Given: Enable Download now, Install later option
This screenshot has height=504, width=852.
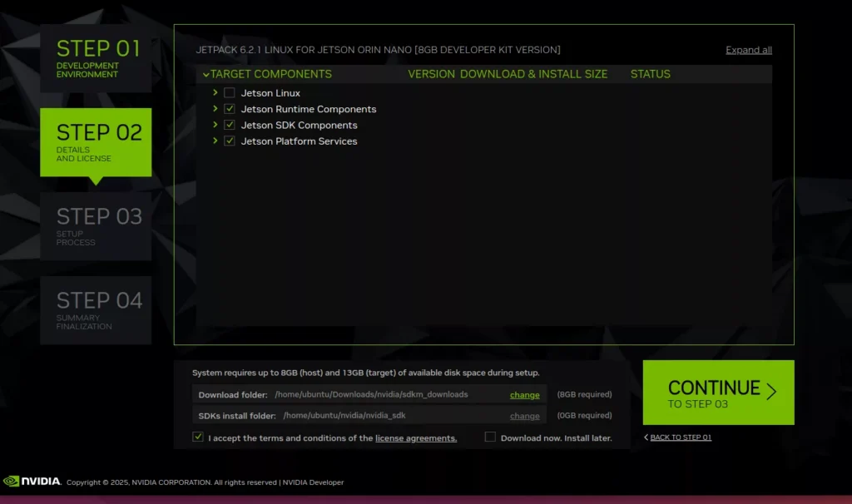Looking at the screenshot, I should point(490,437).
